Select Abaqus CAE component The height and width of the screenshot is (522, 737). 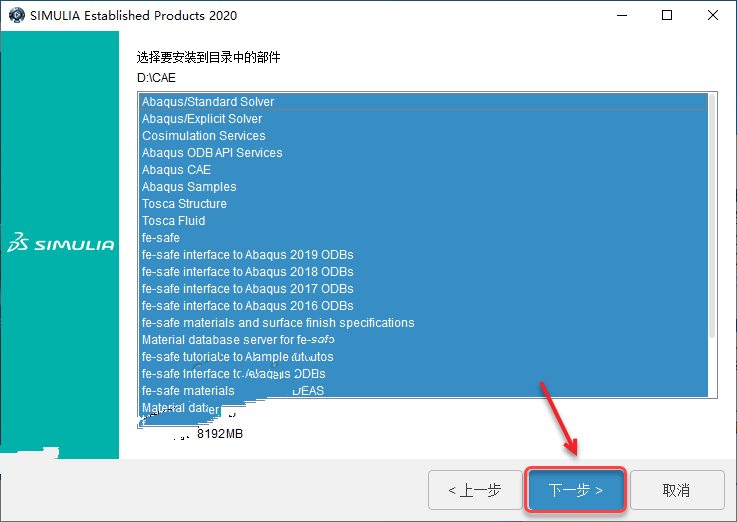(x=423, y=170)
